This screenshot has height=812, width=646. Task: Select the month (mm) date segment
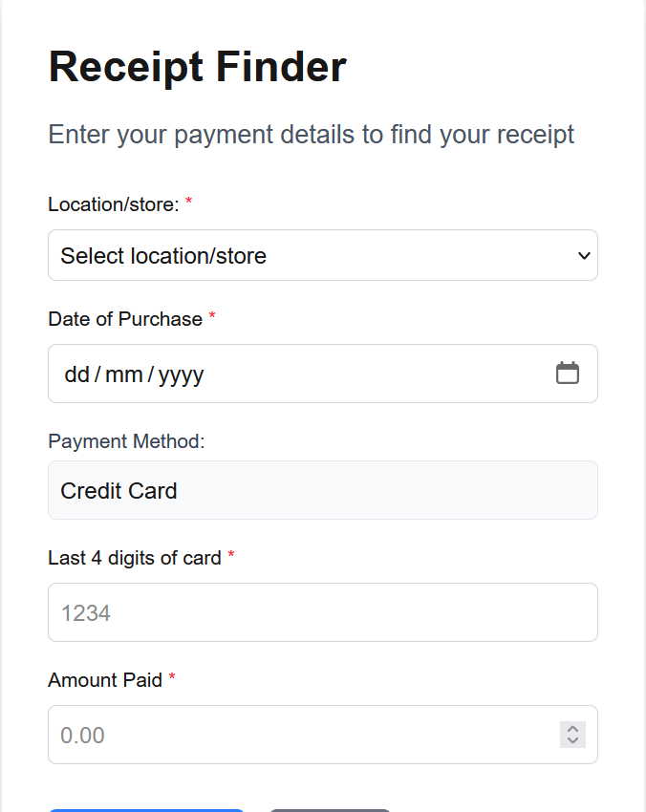pyautogui.click(x=123, y=374)
